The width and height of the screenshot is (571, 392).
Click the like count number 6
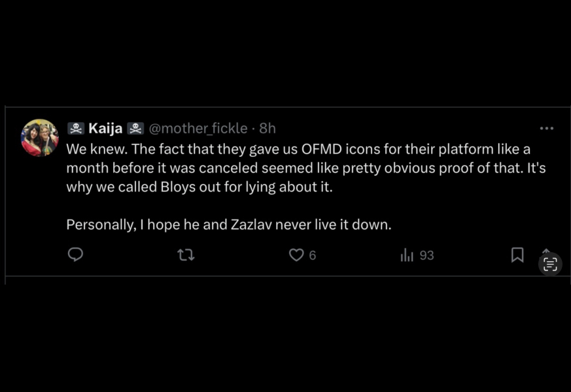(x=313, y=255)
